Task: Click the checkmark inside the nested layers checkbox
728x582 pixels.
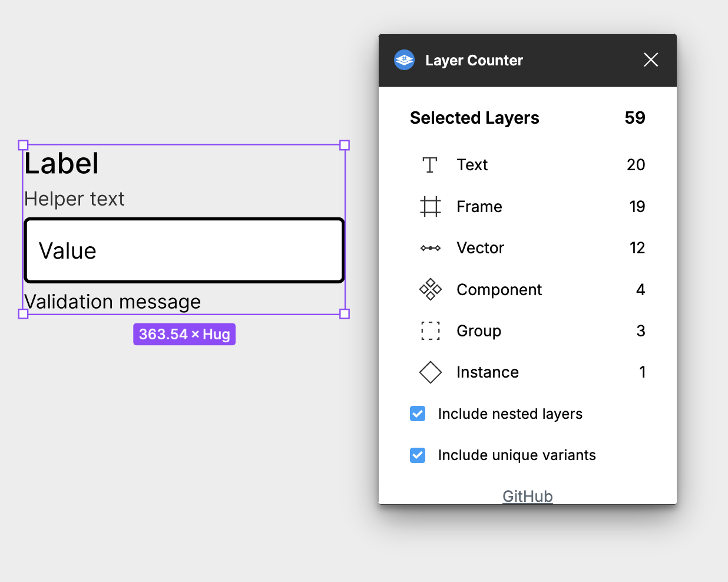Action: pyautogui.click(x=418, y=414)
